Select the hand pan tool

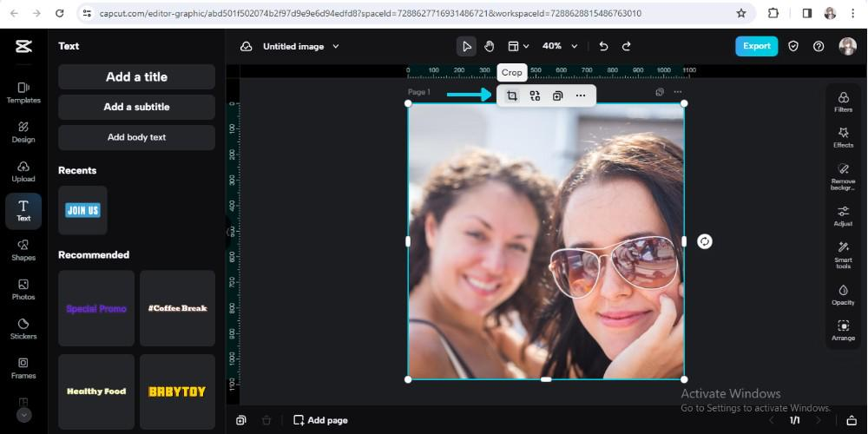[489, 47]
